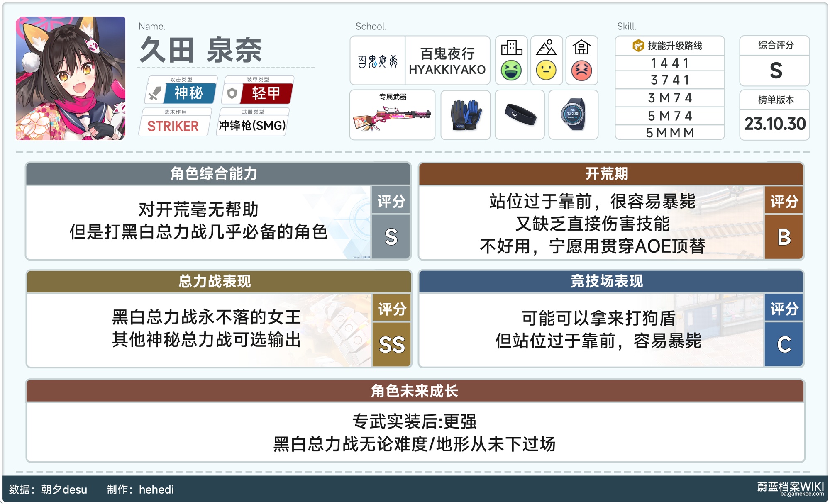Click the 轻甲 armor type badge
This screenshot has width=830, height=504.
(x=266, y=93)
